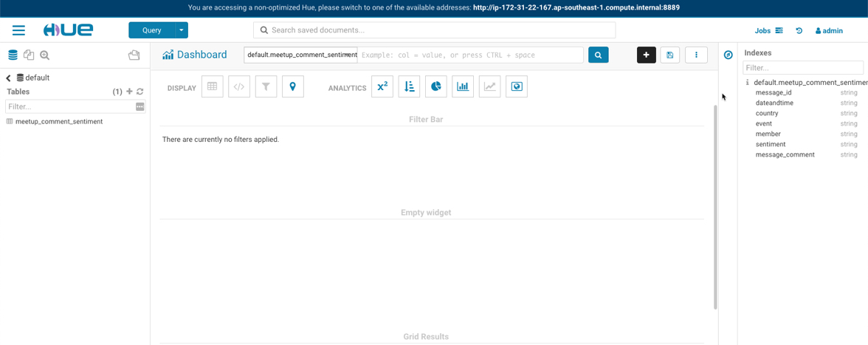Create a new table with plus icon
This screenshot has width=868, height=345.
pos(130,92)
